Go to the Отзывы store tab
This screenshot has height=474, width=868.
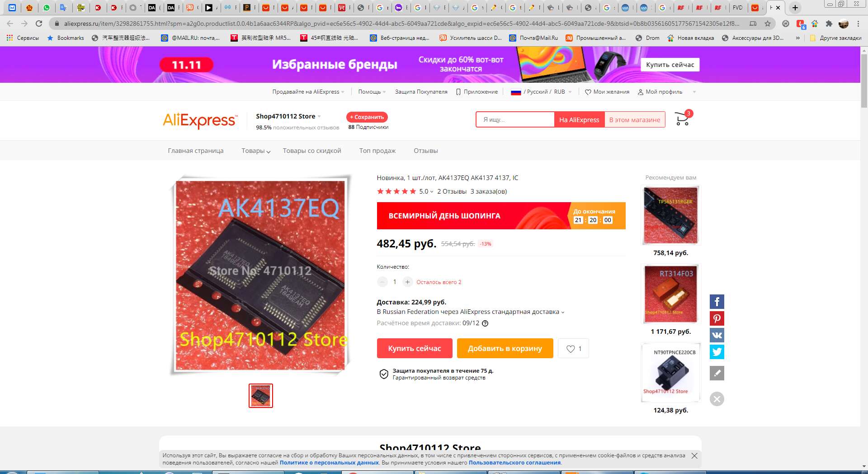pyautogui.click(x=426, y=151)
